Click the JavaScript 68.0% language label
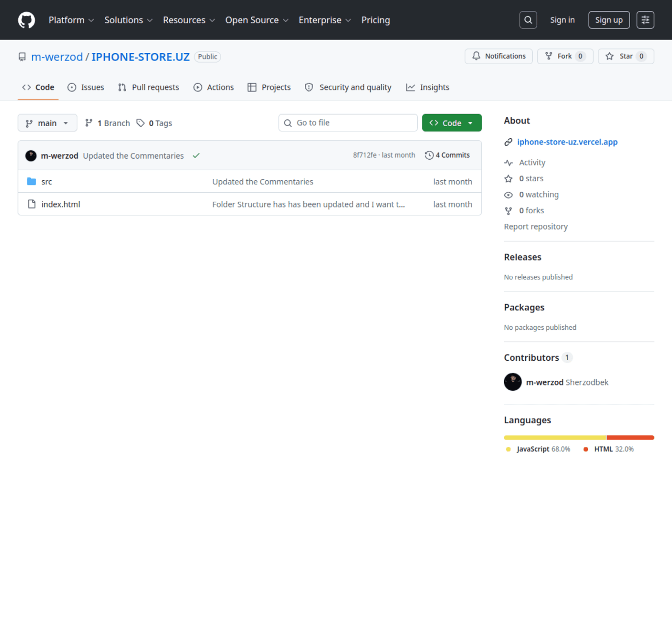 click(538, 449)
